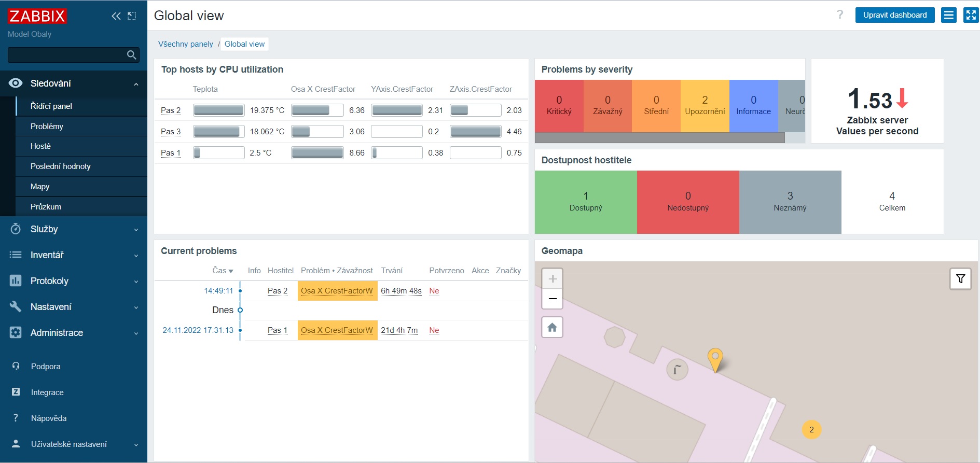Screen dimensions: 980x463
Task: Expand the Administrace menu section
Action: [136, 333]
